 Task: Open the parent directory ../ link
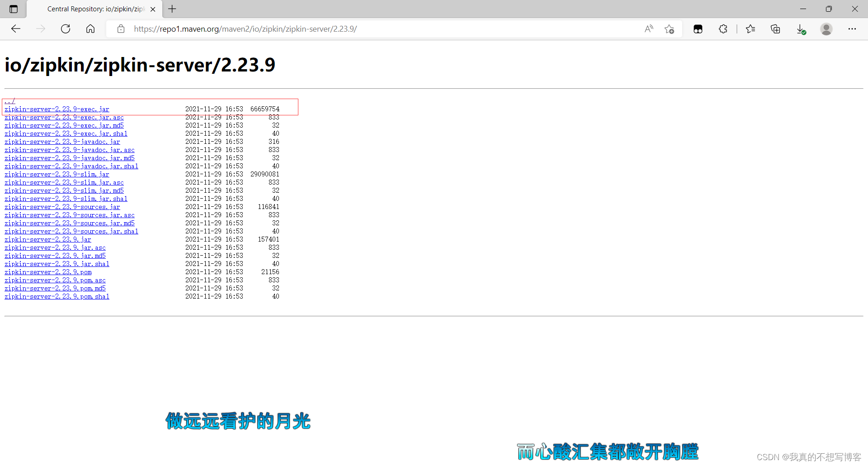tap(10, 101)
